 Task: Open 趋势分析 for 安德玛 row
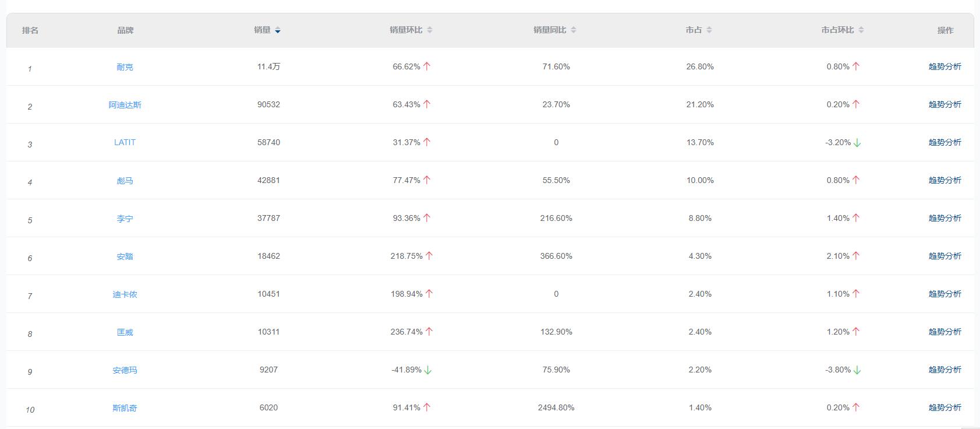(x=944, y=370)
